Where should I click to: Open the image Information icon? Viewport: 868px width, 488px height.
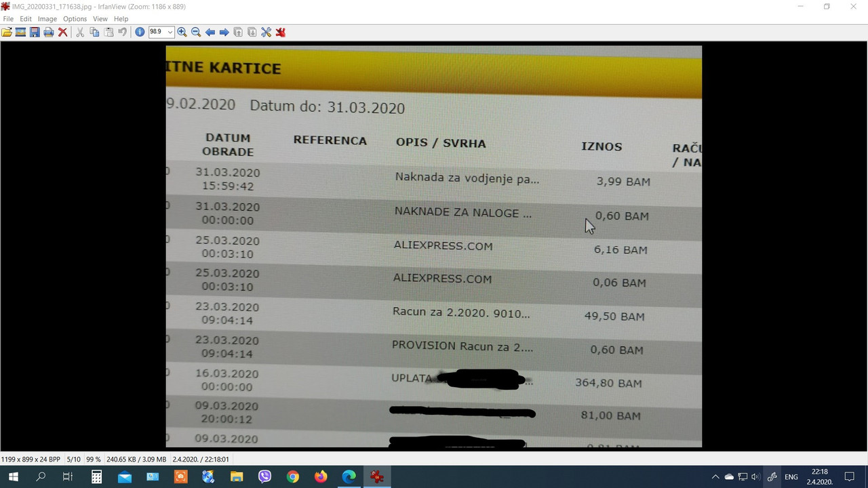(140, 32)
